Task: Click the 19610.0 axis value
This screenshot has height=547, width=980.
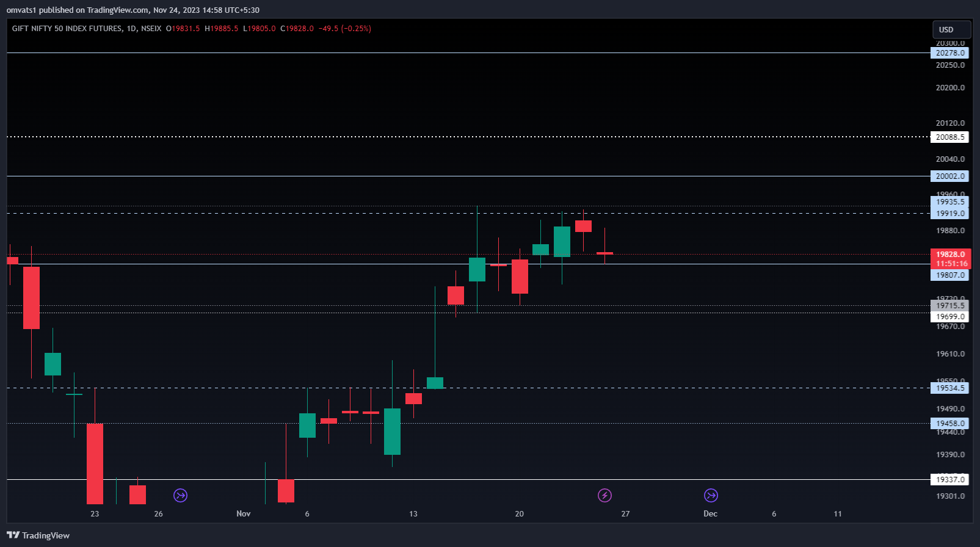Action: [x=950, y=354]
